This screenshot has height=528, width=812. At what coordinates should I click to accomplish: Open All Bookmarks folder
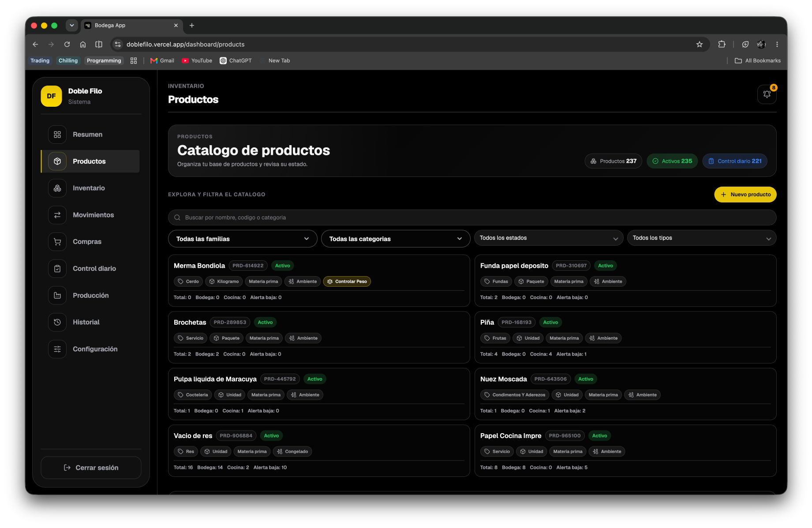point(758,60)
